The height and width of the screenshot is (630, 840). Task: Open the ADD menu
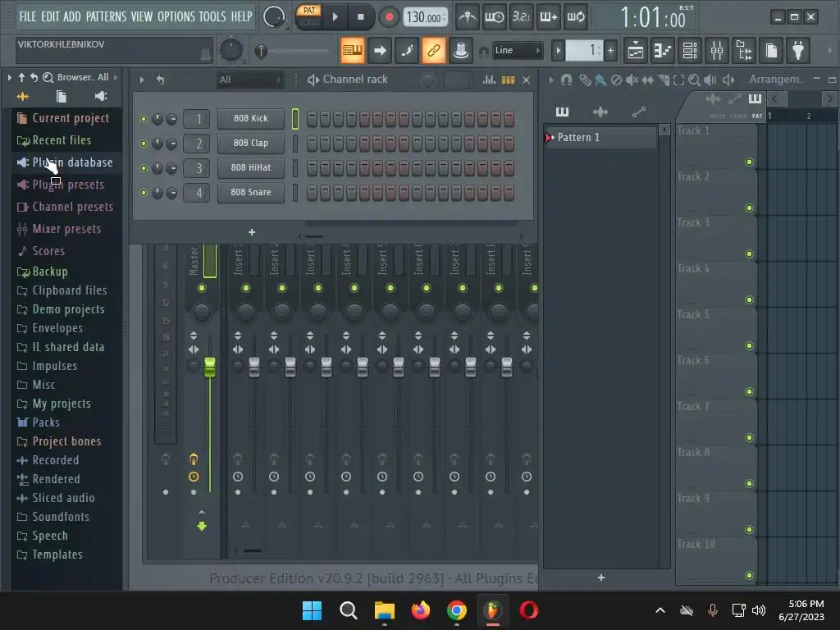pyautogui.click(x=72, y=16)
